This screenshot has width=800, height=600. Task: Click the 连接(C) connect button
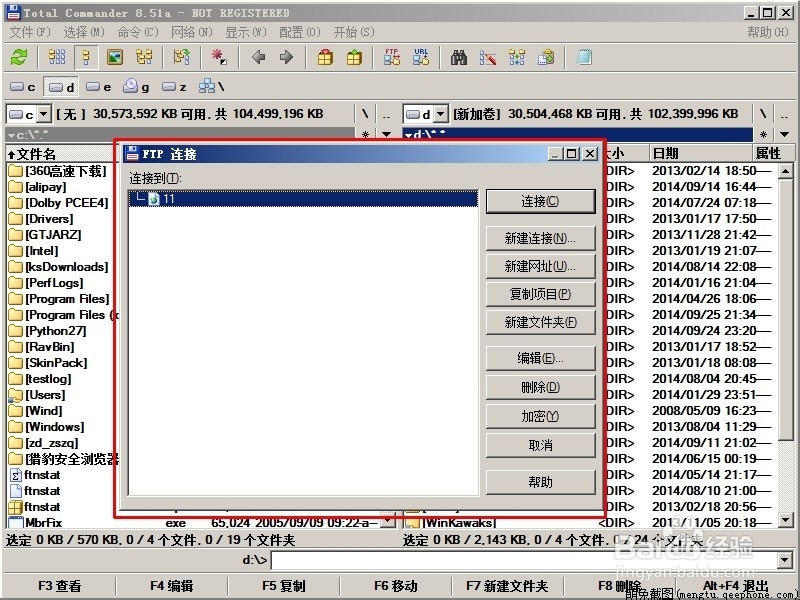pyautogui.click(x=540, y=202)
